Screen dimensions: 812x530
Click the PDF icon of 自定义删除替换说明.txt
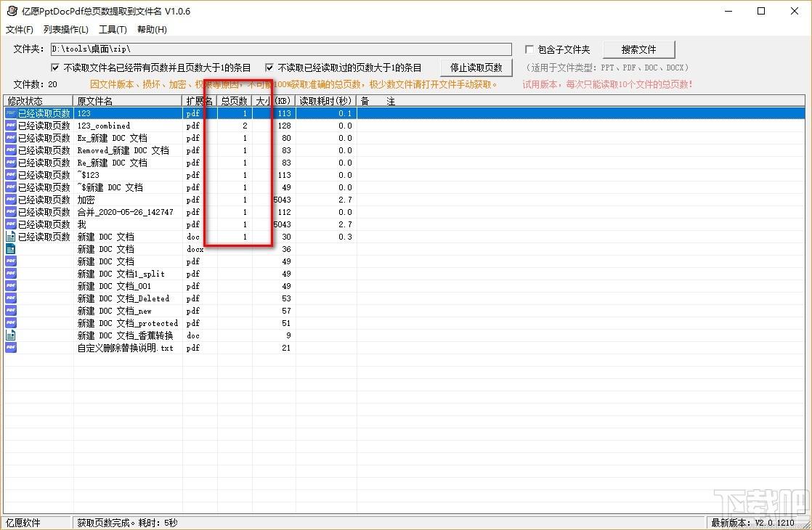pyautogui.click(x=11, y=348)
